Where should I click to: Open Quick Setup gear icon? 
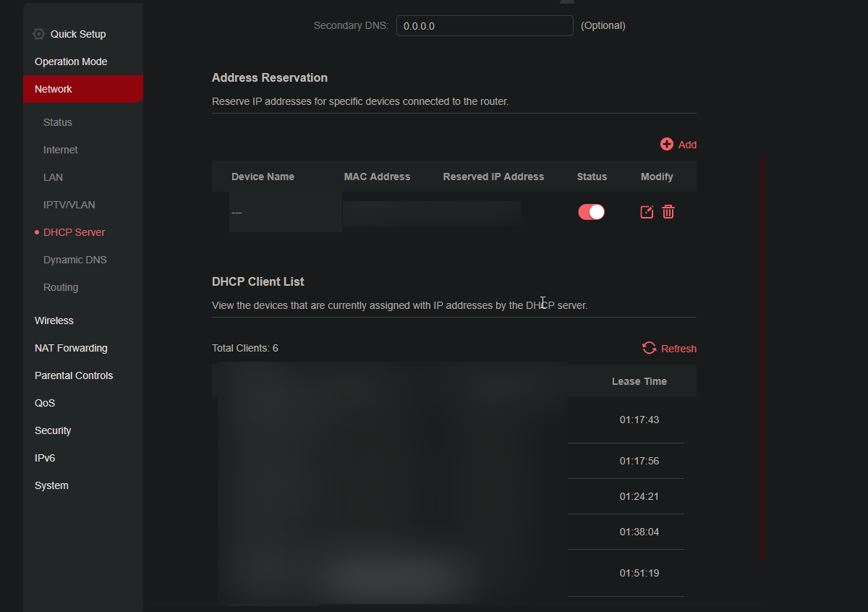click(39, 34)
